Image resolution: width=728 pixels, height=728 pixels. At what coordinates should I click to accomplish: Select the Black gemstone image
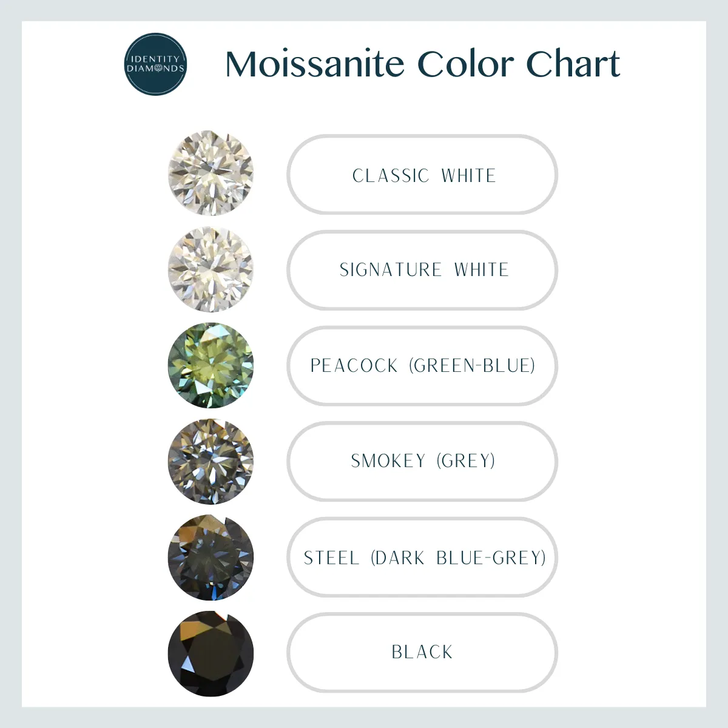[x=211, y=653]
